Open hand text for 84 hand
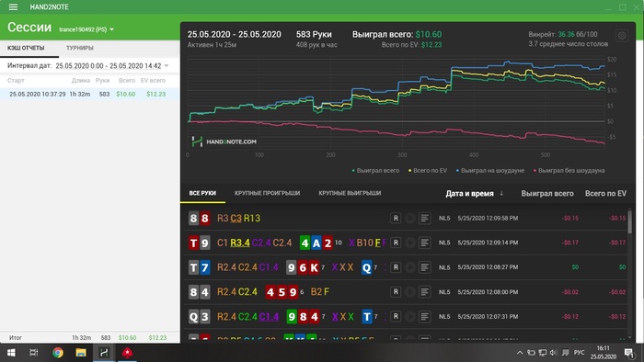The image size is (644, 362). pos(425,292)
